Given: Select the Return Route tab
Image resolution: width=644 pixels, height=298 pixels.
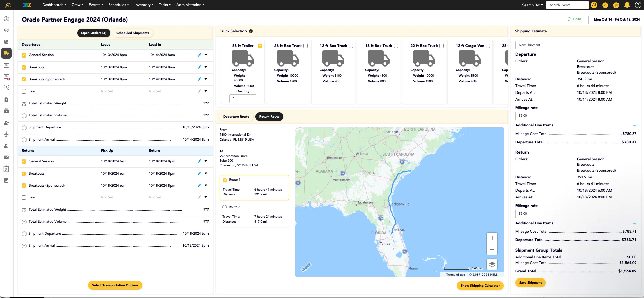Looking at the screenshot, I should pyautogui.click(x=269, y=117).
